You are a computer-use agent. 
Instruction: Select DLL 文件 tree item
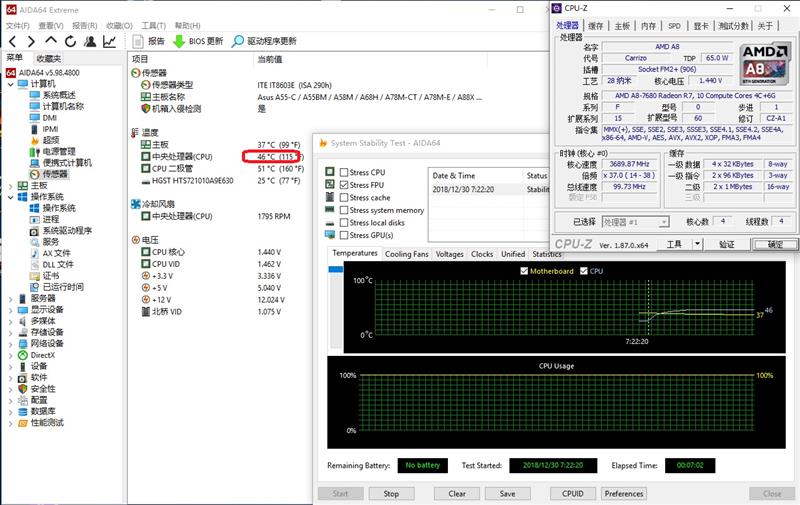(x=58, y=264)
